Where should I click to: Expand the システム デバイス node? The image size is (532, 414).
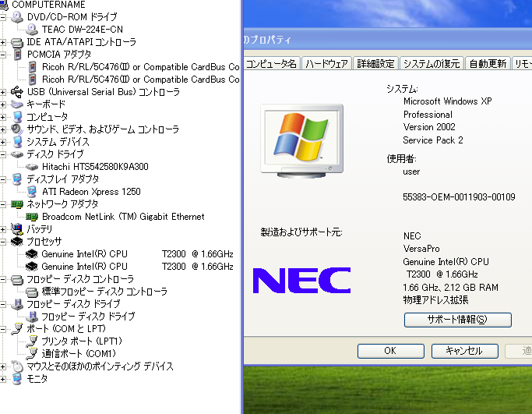point(2,142)
